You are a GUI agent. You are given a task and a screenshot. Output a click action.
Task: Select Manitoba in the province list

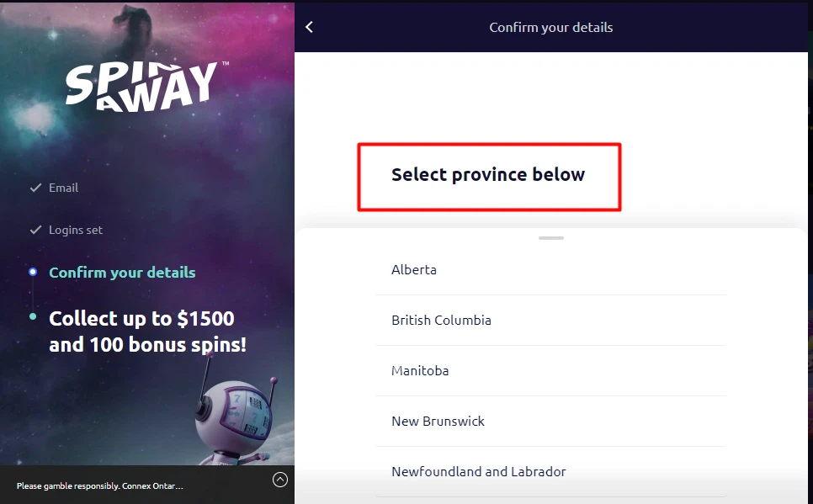pyautogui.click(x=550, y=371)
